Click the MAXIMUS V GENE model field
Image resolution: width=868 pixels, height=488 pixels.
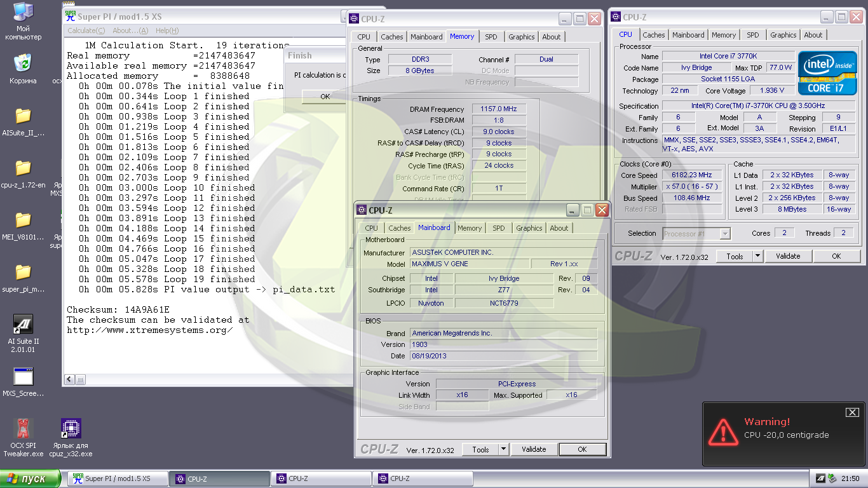coord(470,264)
